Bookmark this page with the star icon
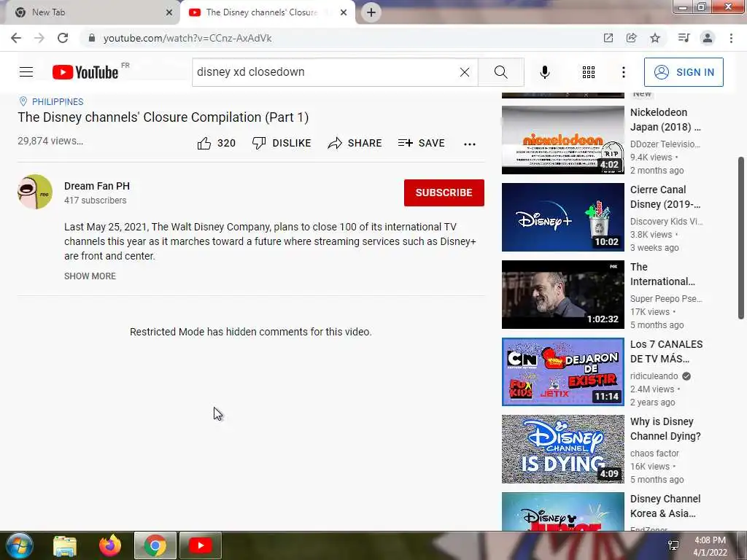Image resolution: width=747 pixels, height=560 pixels. point(655,38)
